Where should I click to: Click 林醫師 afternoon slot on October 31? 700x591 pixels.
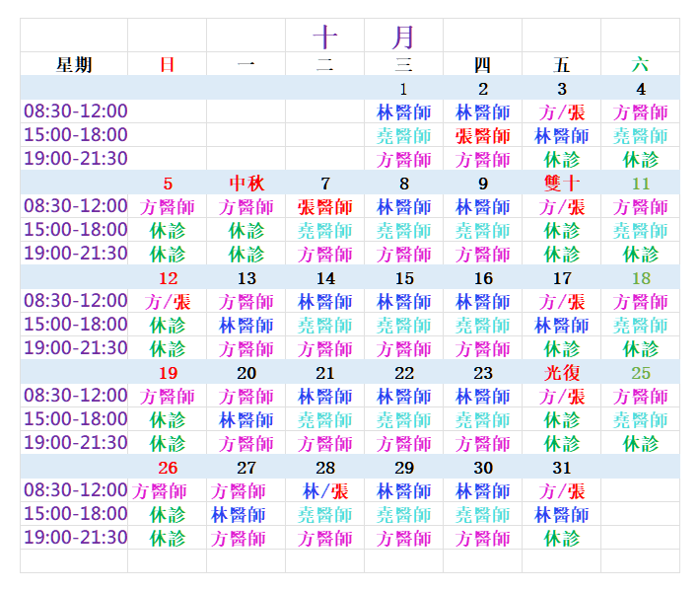[x=562, y=515]
